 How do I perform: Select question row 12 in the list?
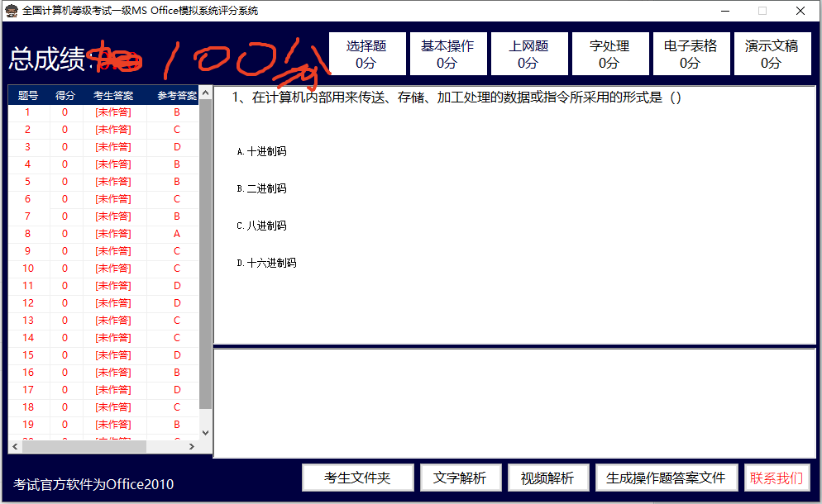tap(103, 303)
